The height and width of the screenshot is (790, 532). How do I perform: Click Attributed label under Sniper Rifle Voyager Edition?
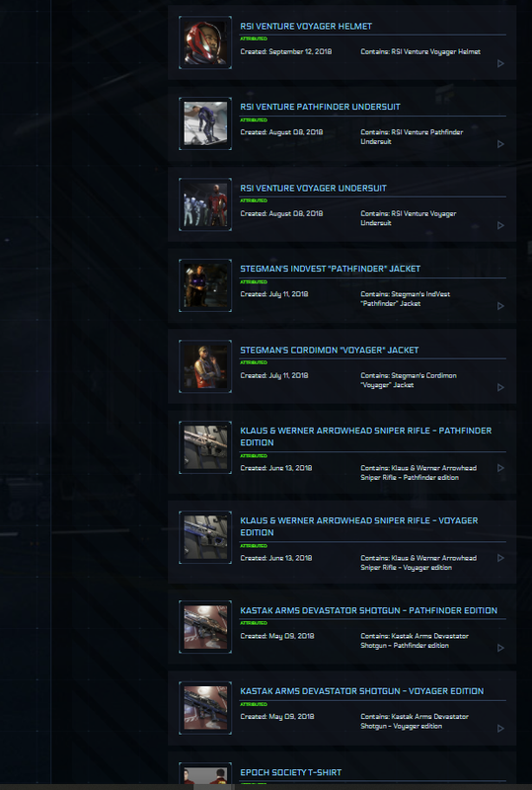click(254, 546)
